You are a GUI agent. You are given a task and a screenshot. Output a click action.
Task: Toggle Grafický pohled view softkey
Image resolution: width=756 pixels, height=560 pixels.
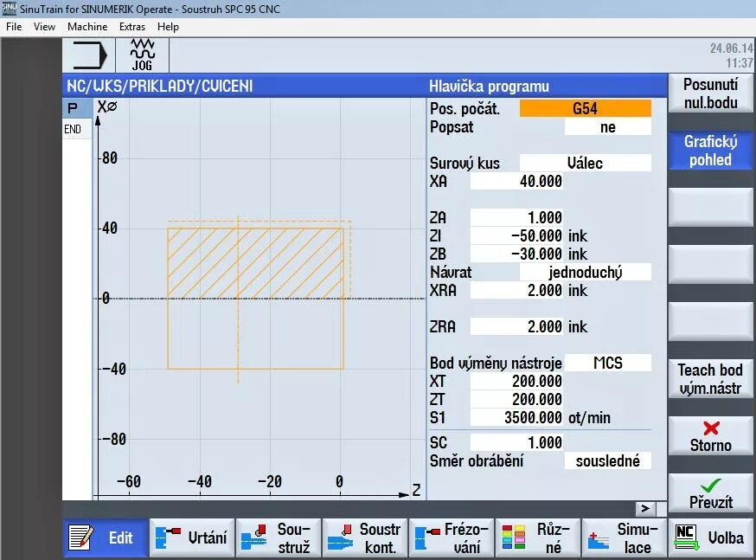click(x=711, y=151)
